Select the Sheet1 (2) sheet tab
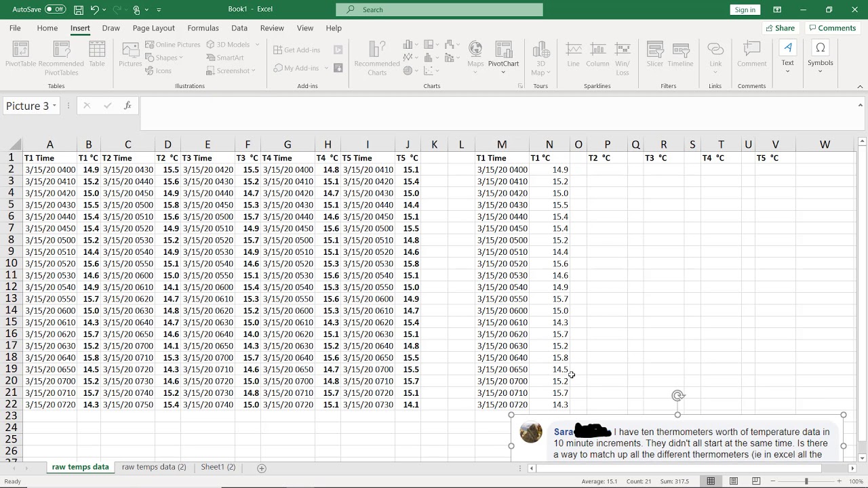Image resolution: width=868 pixels, height=488 pixels. (218, 467)
